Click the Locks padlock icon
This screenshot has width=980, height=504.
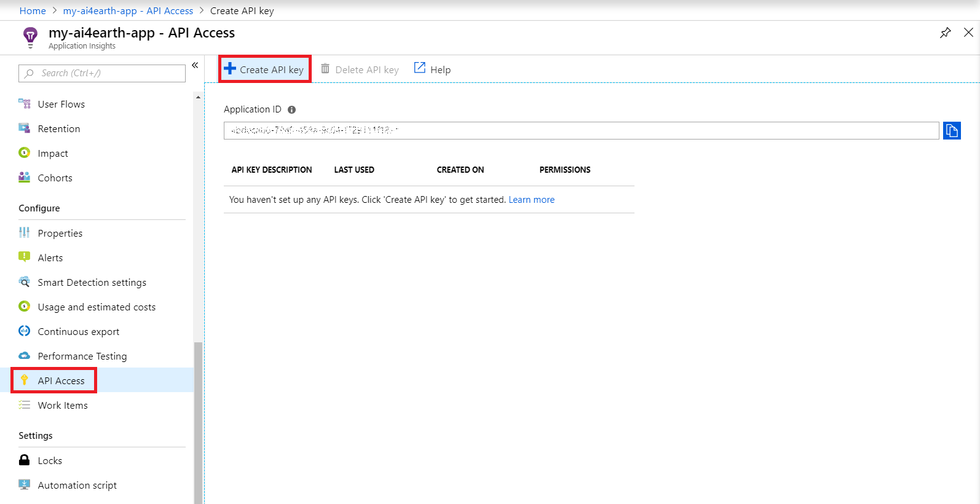pyautogui.click(x=25, y=460)
